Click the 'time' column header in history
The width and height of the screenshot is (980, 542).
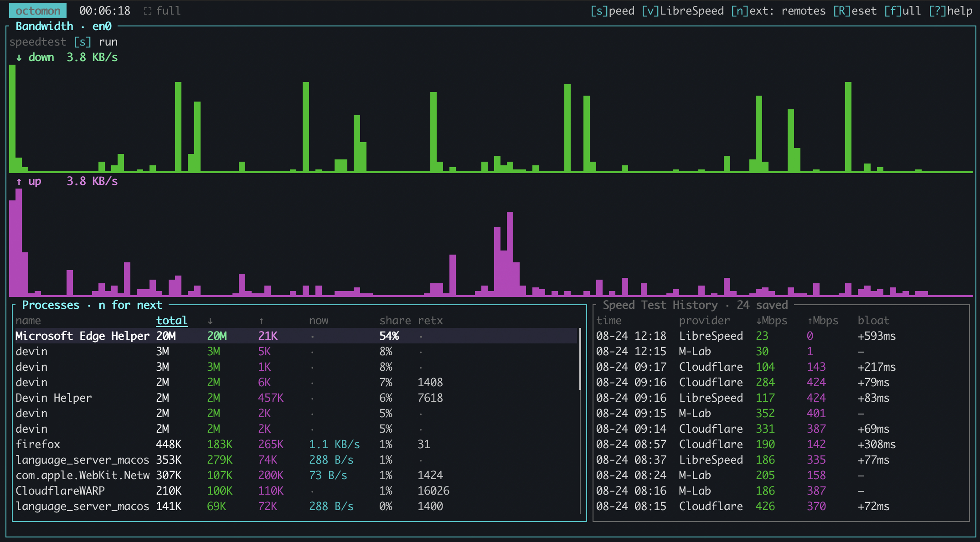[x=609, y=321]
